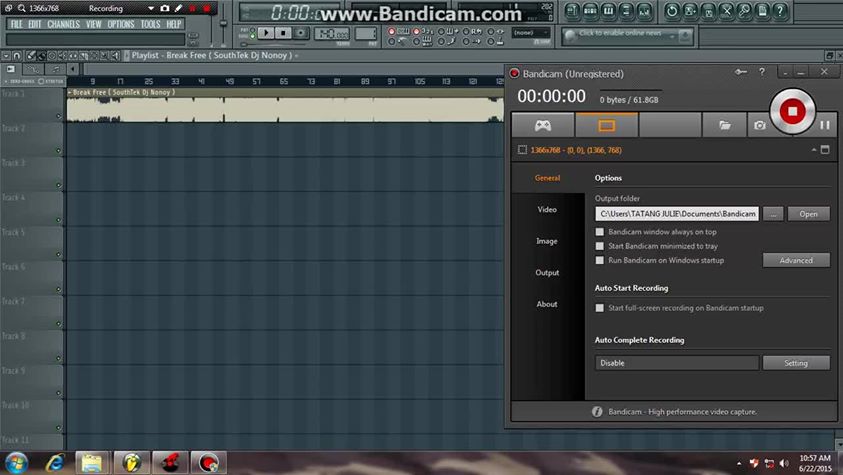Check Start full-screen recording on Bandicam startup
The height and width of the screenshot is (475, 843).
(x=599, y=308)
